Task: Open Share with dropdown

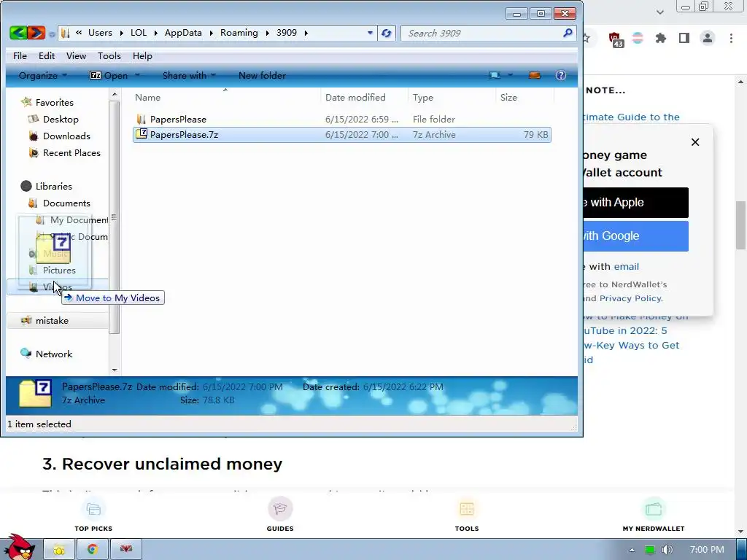Action: [189, 75]
